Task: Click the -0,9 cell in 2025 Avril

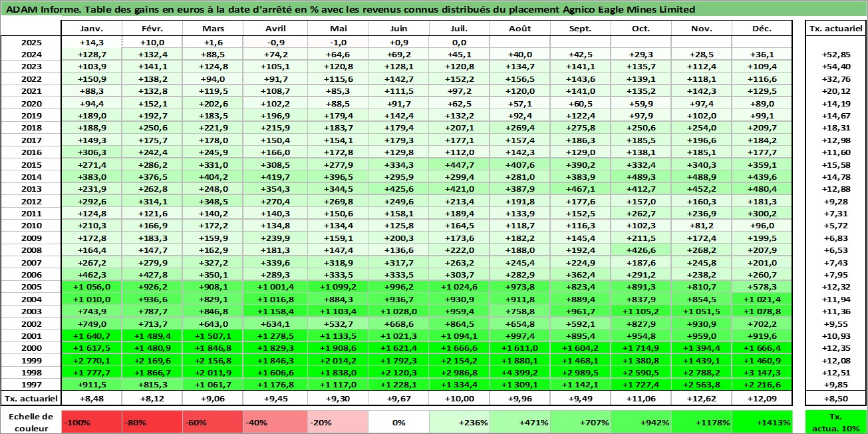Action: 274,42
